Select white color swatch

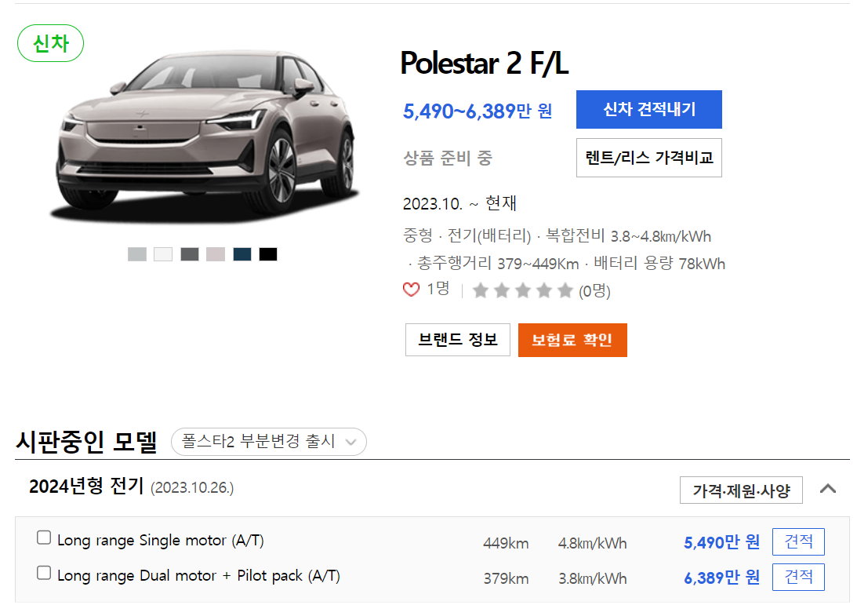tap(163, 254)
